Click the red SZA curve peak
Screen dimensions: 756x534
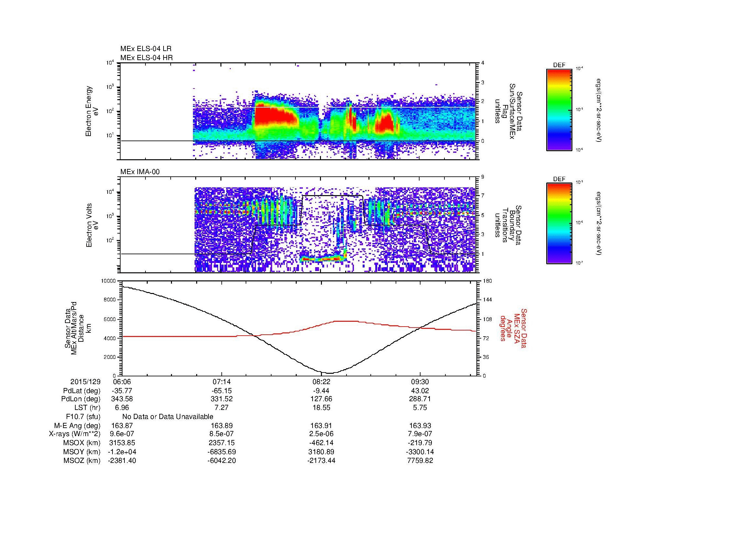click(346, 321)
